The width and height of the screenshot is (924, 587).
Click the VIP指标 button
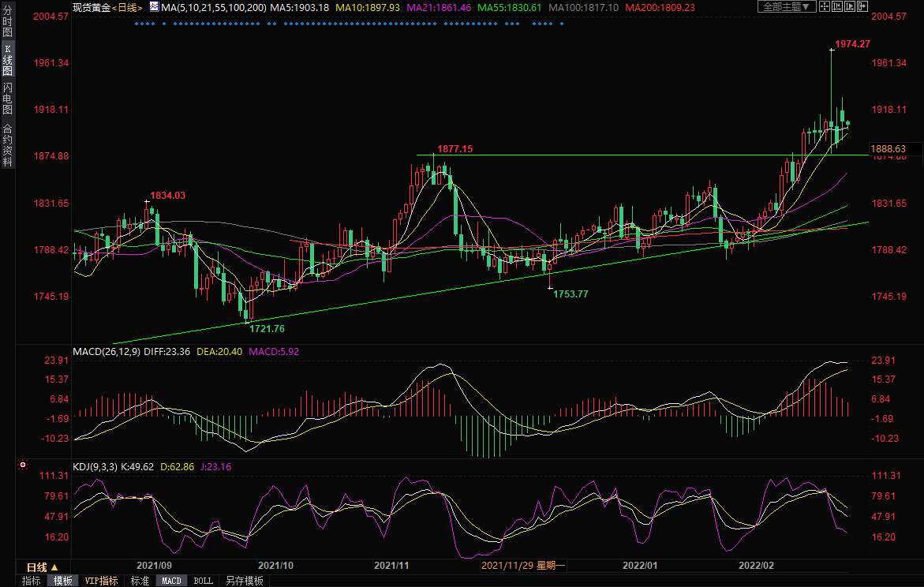(x=102, y=581)
